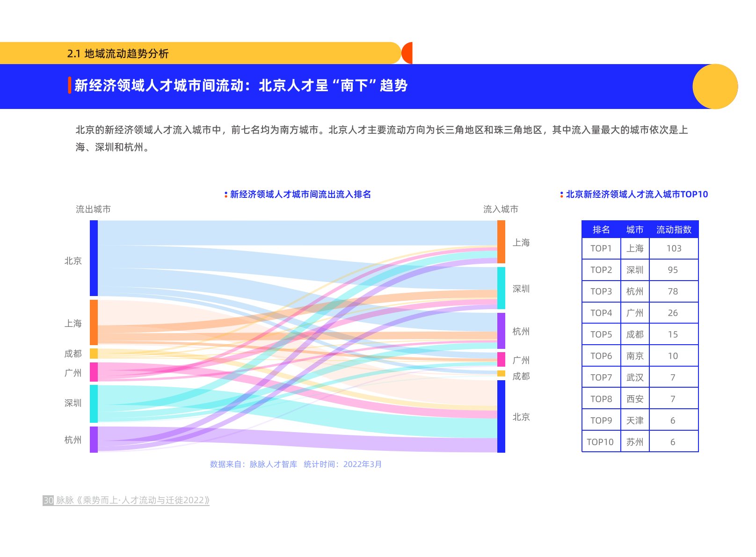Click the value 26 in the table

674,313
